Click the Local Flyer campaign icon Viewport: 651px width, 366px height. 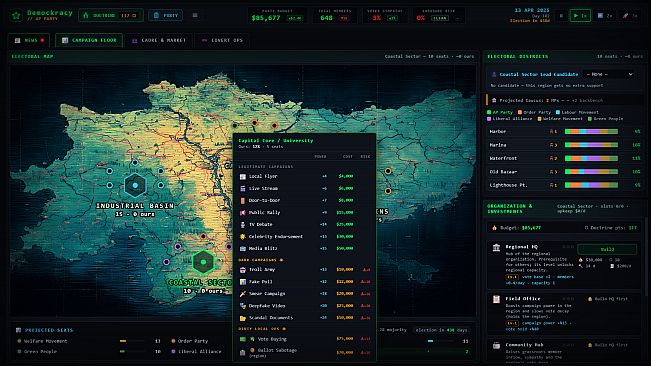242,176
